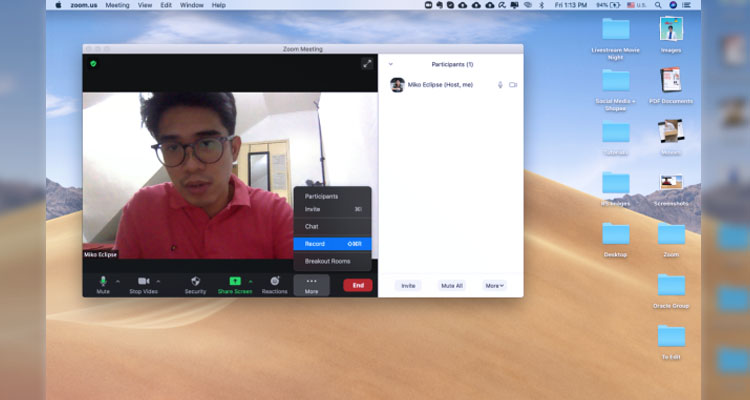Open the Zoom folder on desktop

(671, 233)
